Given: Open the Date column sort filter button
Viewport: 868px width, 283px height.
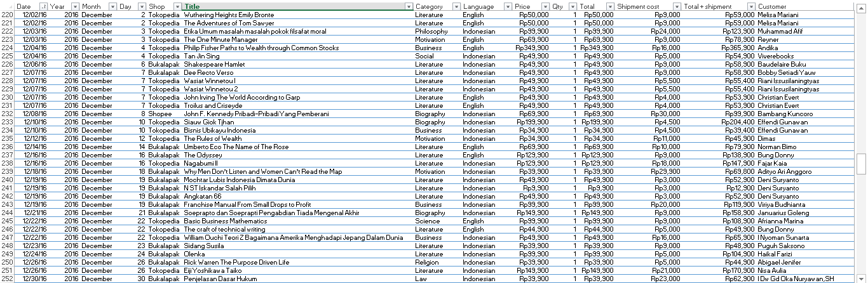Looking at the screenshot, I should 43,6.
